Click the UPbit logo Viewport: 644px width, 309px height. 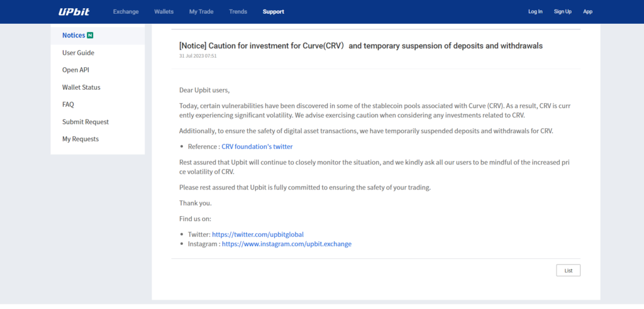point(73,11)
